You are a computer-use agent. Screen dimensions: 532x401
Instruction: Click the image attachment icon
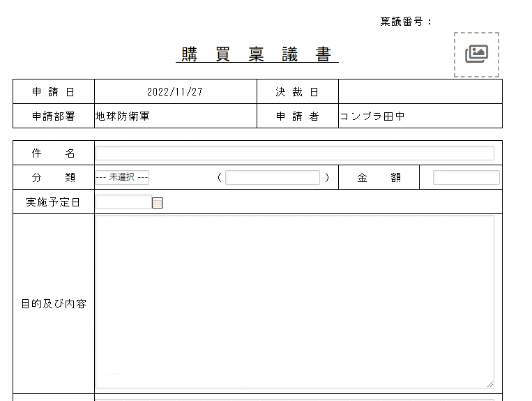click(x=476, y=54)
